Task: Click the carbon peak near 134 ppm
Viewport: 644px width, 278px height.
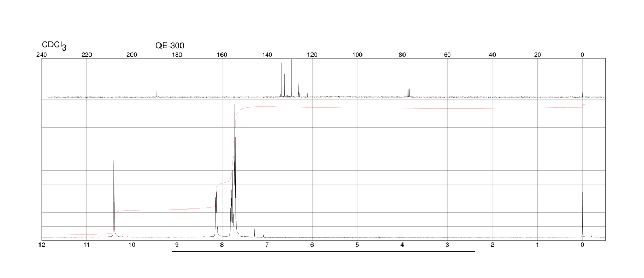Action: [x=281, y=80]
